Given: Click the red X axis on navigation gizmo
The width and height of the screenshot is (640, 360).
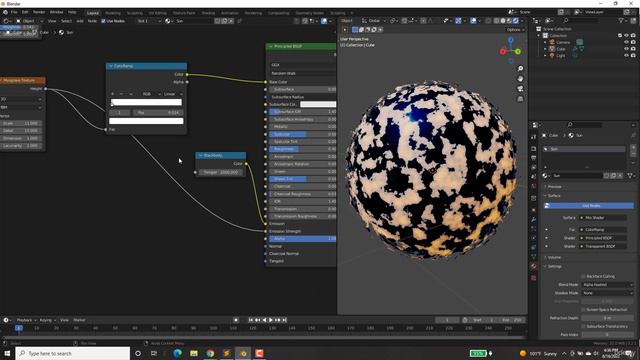Looking at the screenshot, I should pos(503,51).
